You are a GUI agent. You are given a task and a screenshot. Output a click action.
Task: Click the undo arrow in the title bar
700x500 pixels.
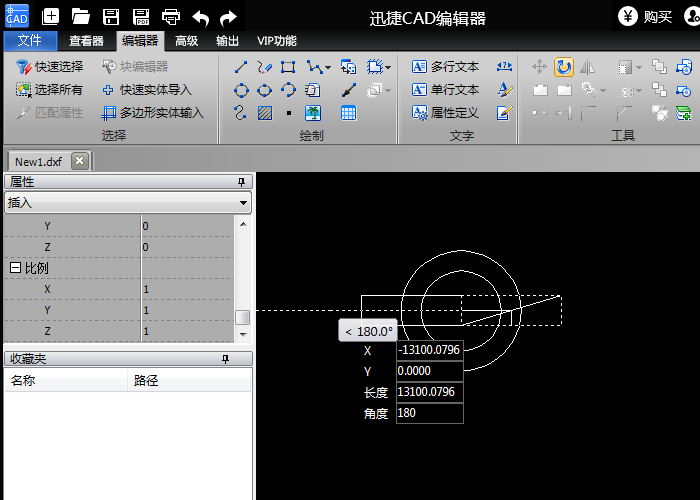(200, 16)
